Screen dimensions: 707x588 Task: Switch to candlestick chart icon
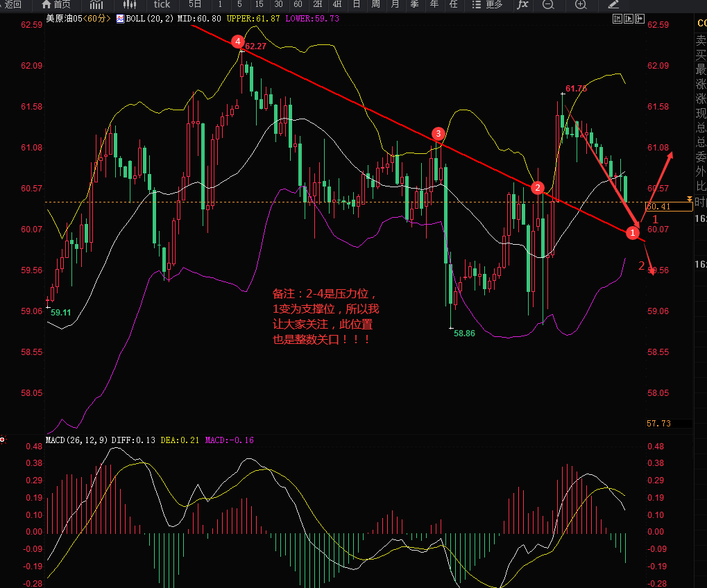point(129,4)
